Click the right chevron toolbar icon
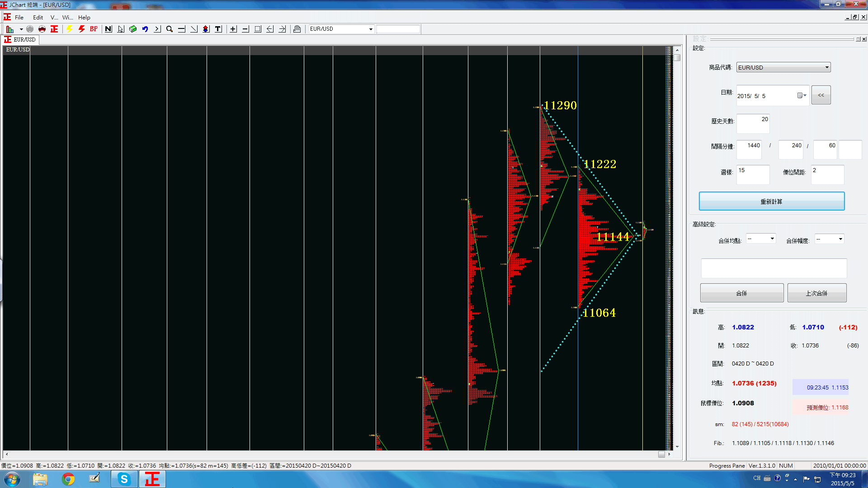This screenshot has height=488, width=868. click(x=157, y=29)
